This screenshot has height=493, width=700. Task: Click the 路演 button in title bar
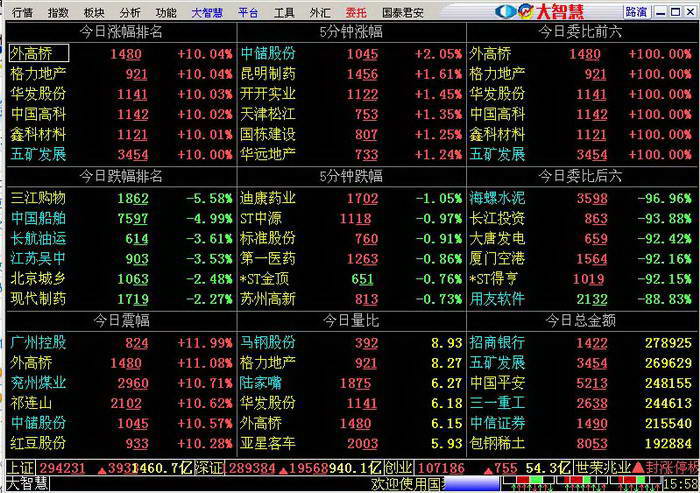pos(636,12)
